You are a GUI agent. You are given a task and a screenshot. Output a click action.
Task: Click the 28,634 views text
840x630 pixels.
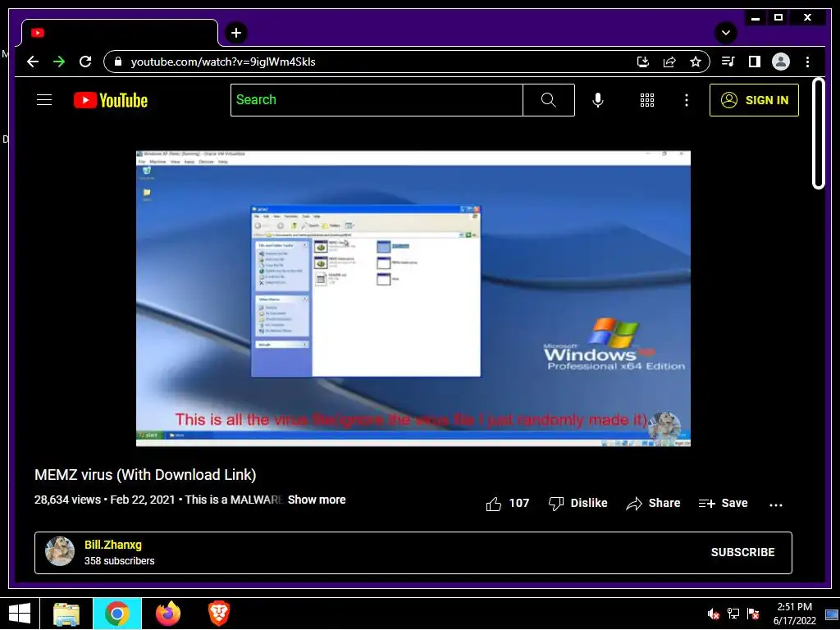pos(67,500)
